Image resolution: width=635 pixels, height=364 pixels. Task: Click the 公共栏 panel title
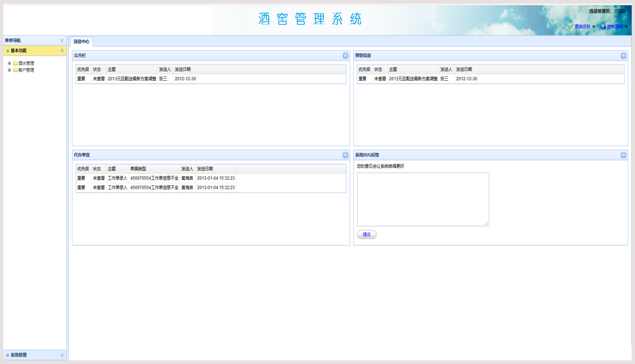(80, 56)
